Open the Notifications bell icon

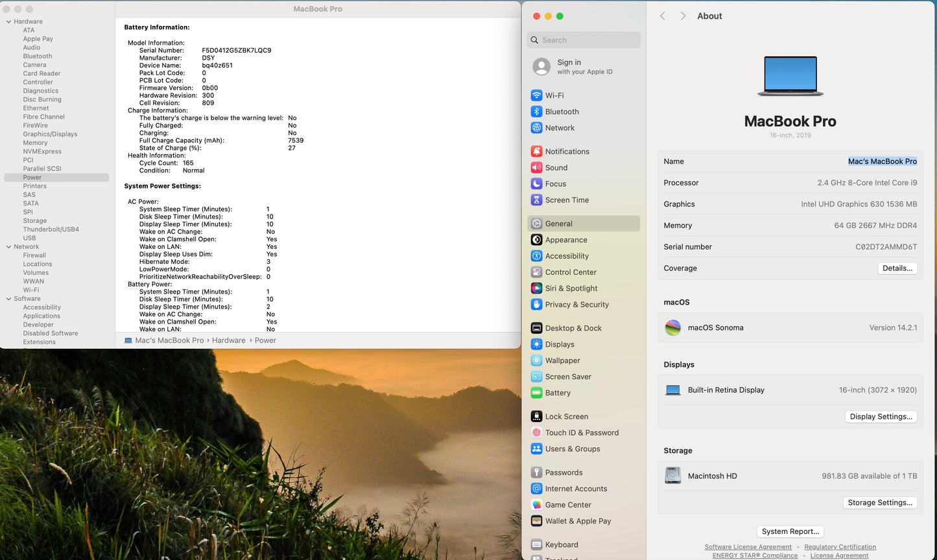coord(536,151)
